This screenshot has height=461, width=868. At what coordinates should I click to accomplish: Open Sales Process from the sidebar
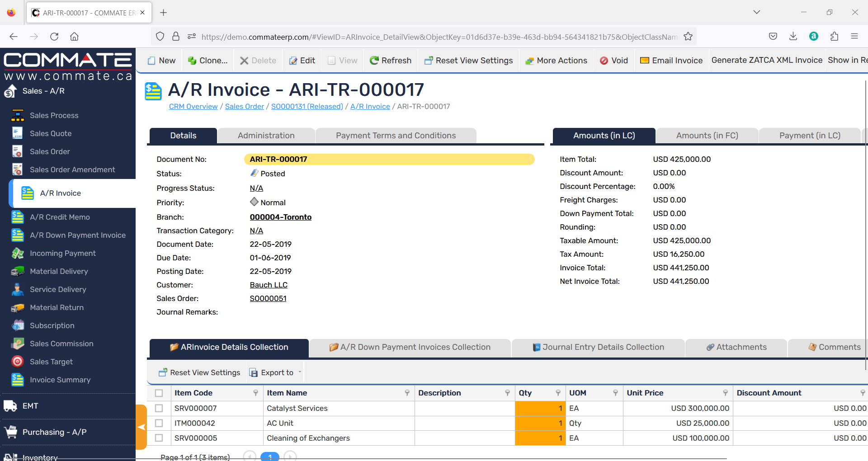pos(54,115)
